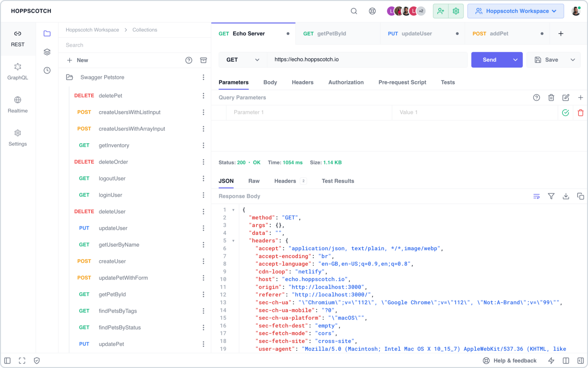Collapse the headers object on line 5
Viewport: 588px width, 368px height.
coord(234,241)
